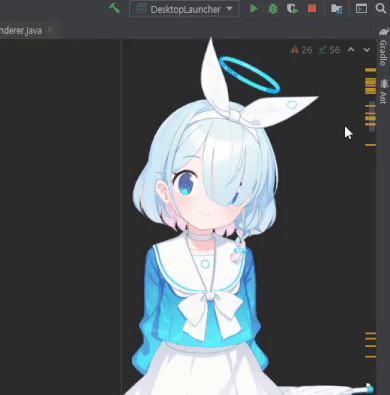Jump to the previous highlighted problem with the up arrow

point(351,50)
